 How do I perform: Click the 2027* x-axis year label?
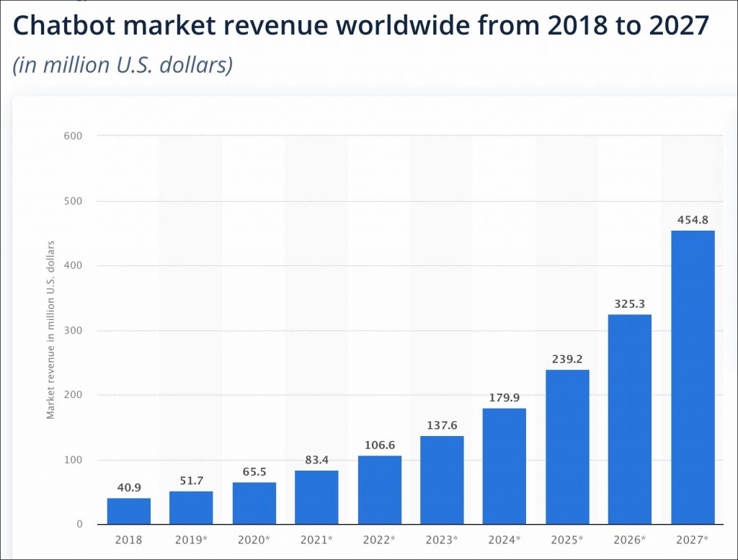click(693, 539)
